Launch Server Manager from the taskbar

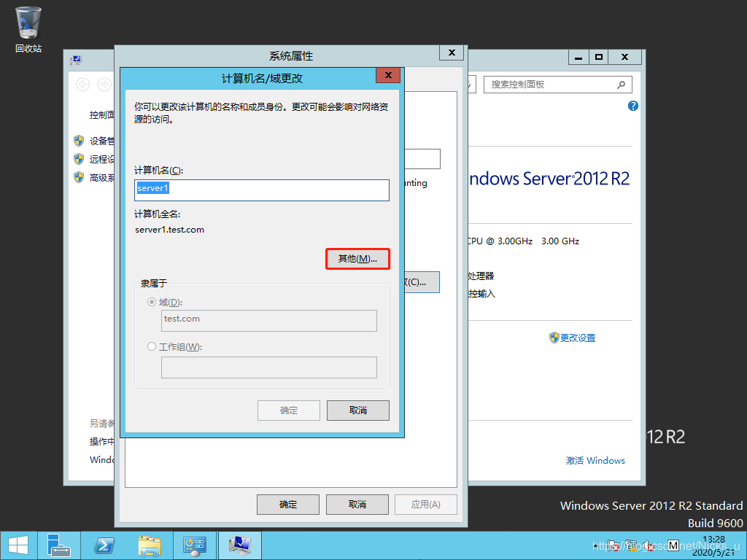pyautogui.click(x=59, y=545)
